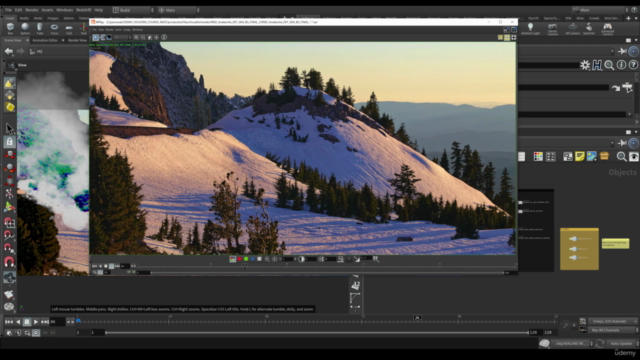This screenshot has width=640, height=360.
Task: Open the Windows menu in Houdini
Action: (x=64, y=10)
